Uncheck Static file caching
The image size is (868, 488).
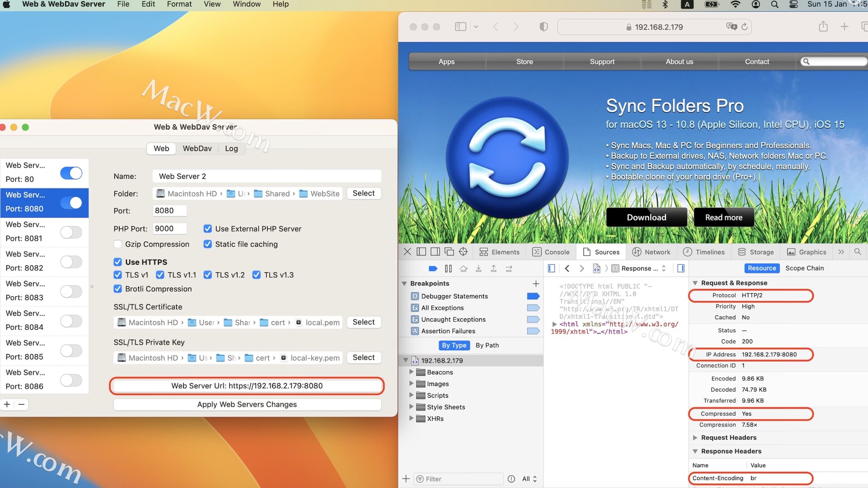(x=208, y=244)
